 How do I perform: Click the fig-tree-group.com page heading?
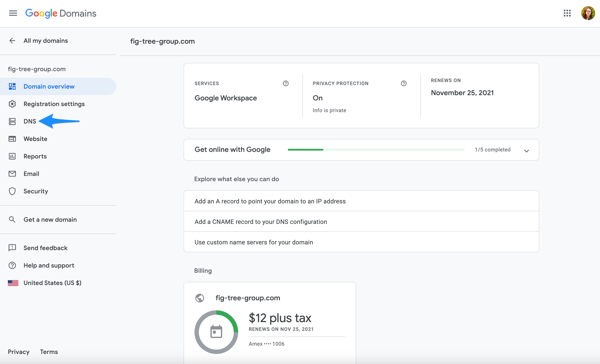[x=162, y=41]
